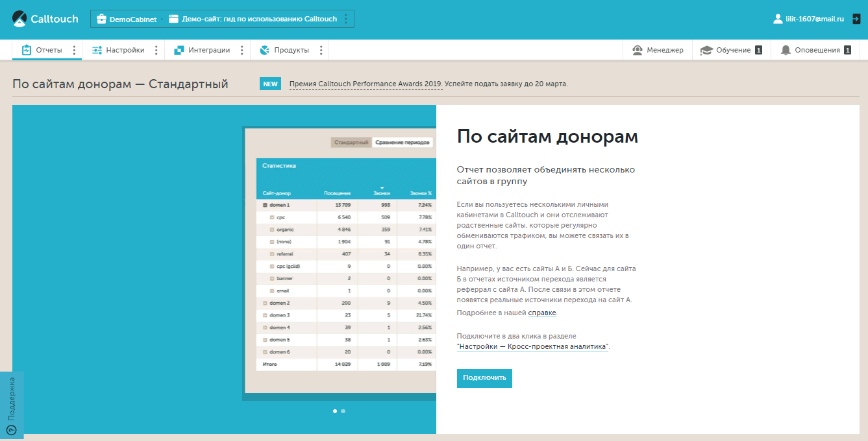
Task: Select the second carousel slide dot
Action: coord(343,411)
